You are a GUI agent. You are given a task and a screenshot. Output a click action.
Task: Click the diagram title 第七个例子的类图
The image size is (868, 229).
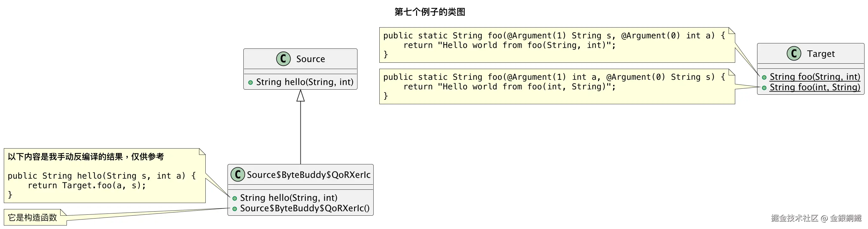430,12
